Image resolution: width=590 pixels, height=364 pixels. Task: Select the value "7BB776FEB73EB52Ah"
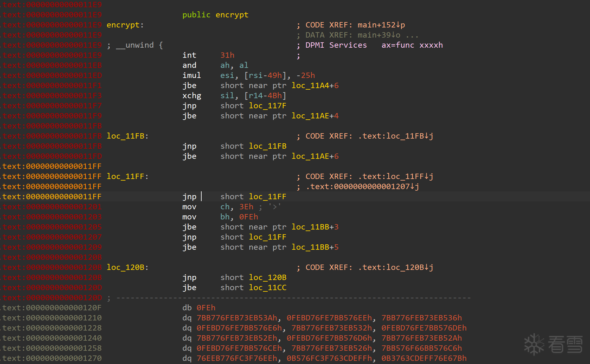[422, 338]
